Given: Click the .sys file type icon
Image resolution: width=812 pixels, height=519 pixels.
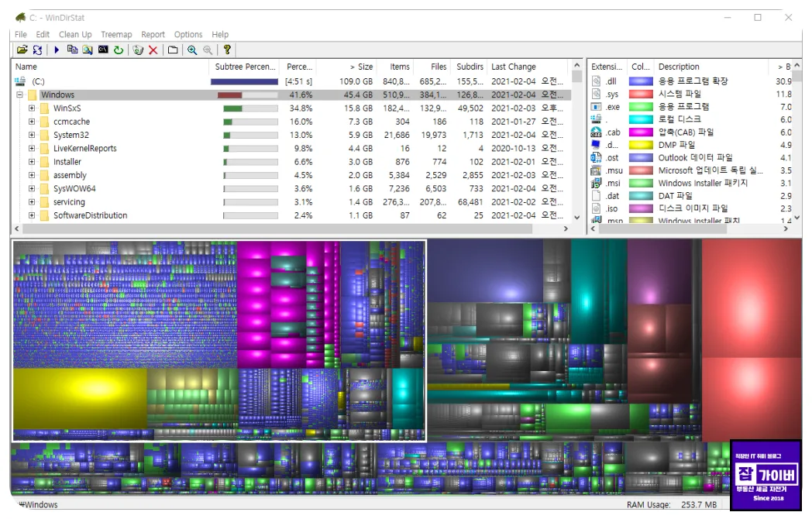Looking at the screenshot, I should [597, 94].
